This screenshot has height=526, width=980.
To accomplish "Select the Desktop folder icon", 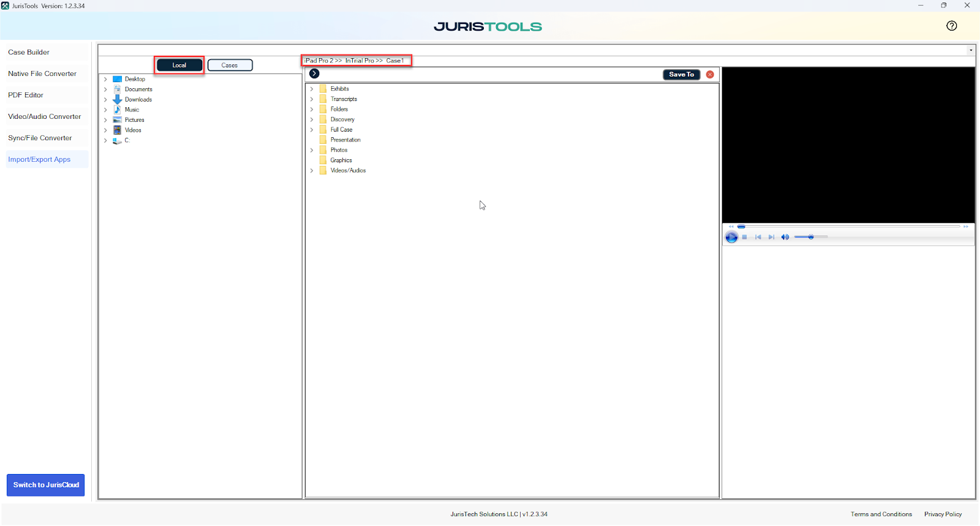I will tap(117, 79).
